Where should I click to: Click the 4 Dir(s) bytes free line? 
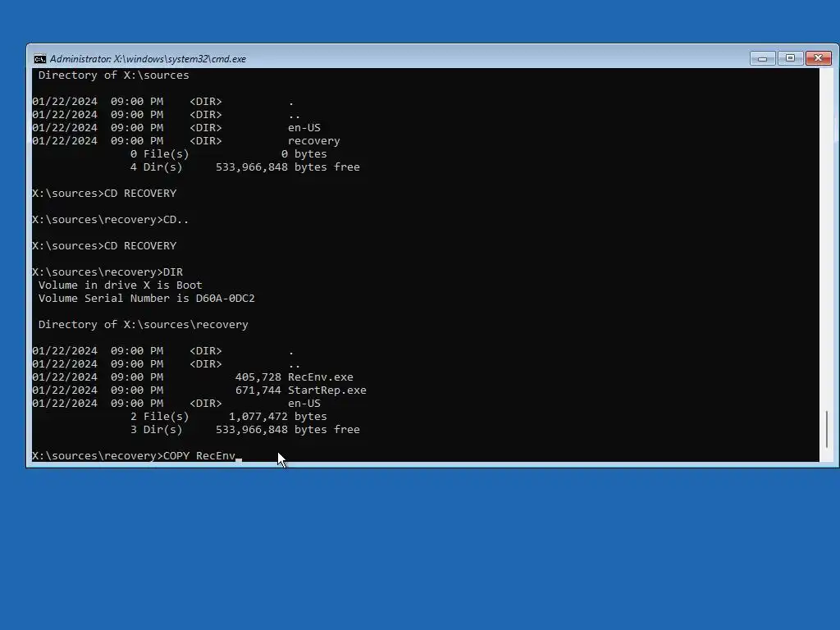click(x=244, y=167)
